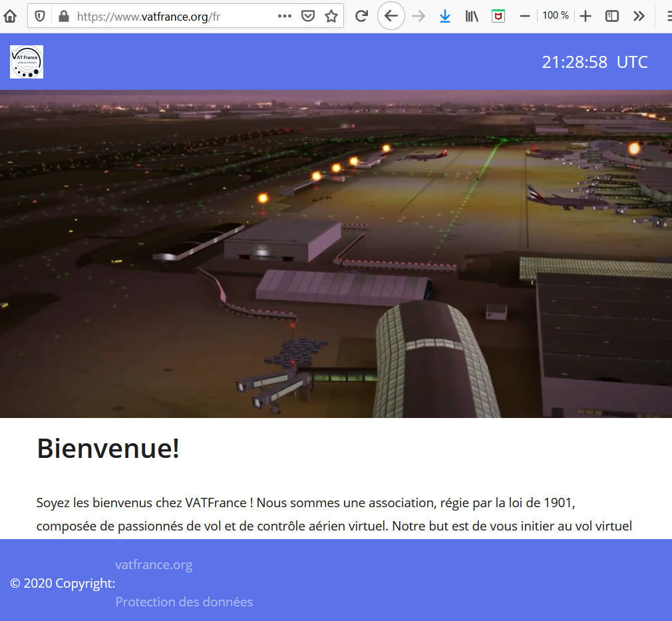Zoom in with the plus button

586,16
